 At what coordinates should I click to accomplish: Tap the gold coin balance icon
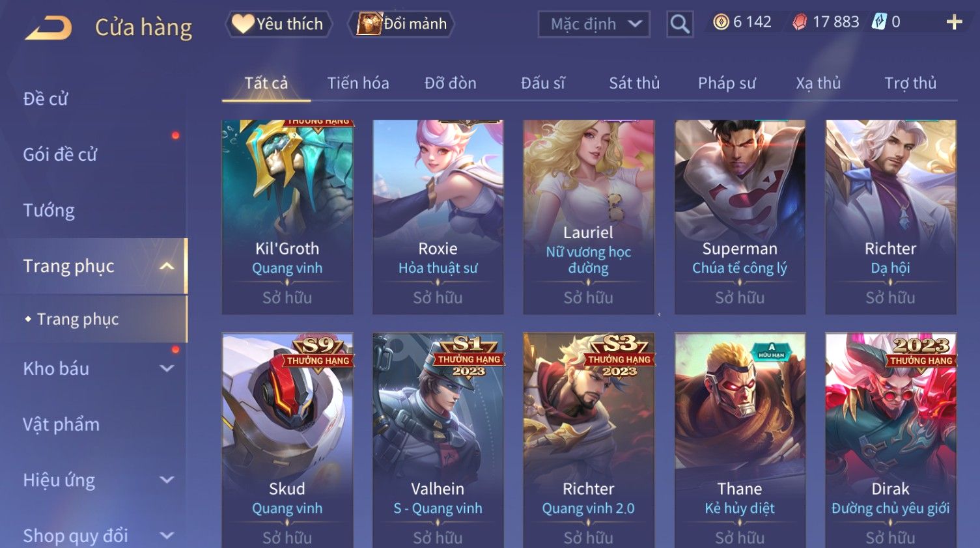point(721,22)
